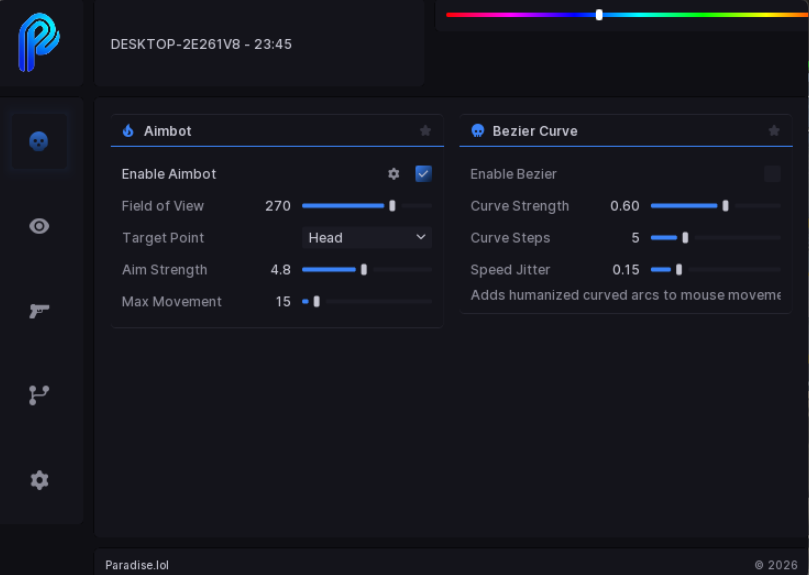Adjust the Curve Strength slider
Image resolution: width=809 pixels, height=575 pixels.
coord(716,206)
